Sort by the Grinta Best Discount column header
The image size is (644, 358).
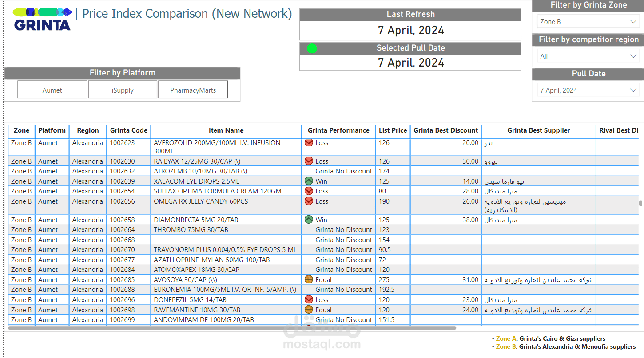coord(445,130)
